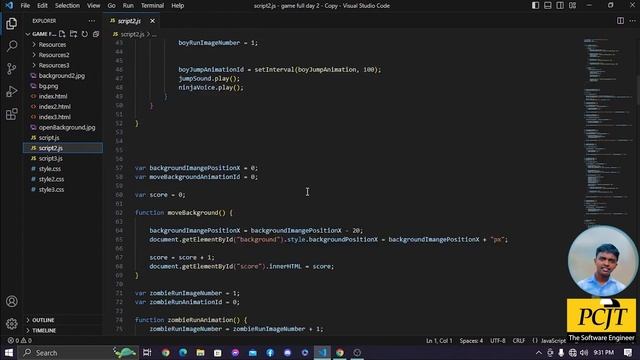Open script3.js in Explorer
This screenshot has width=640, height=360.
click(50, 158)
